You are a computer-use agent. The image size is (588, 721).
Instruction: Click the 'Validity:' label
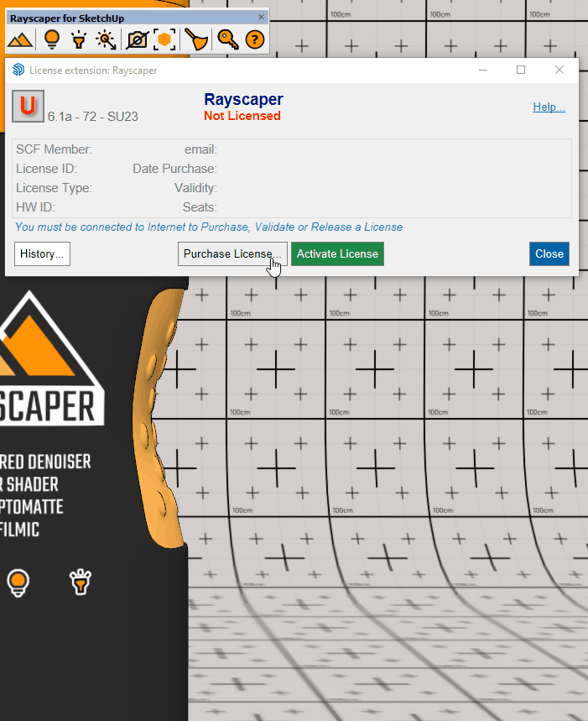pos(195,188)
